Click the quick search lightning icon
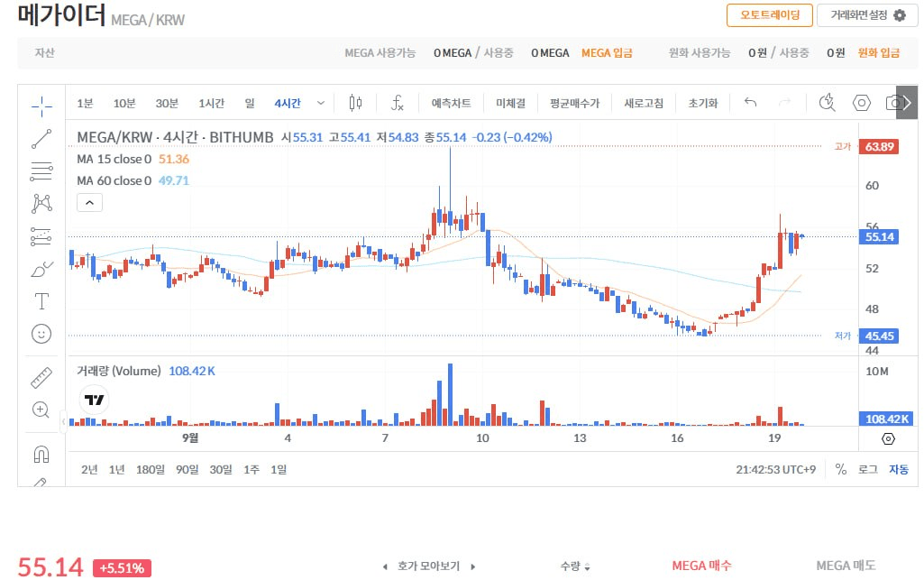The width and height of the screenshot is (924, 580). [x=828, y=103]
